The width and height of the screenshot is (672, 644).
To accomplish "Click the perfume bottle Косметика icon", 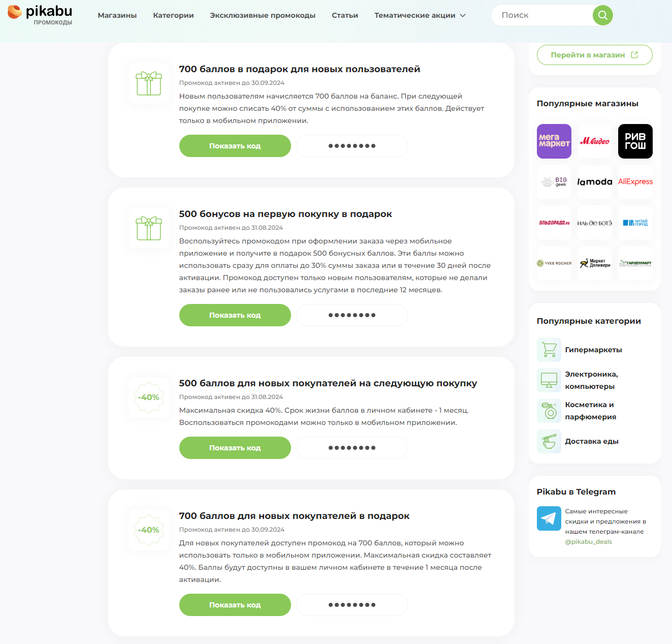I will coord(549,411).
